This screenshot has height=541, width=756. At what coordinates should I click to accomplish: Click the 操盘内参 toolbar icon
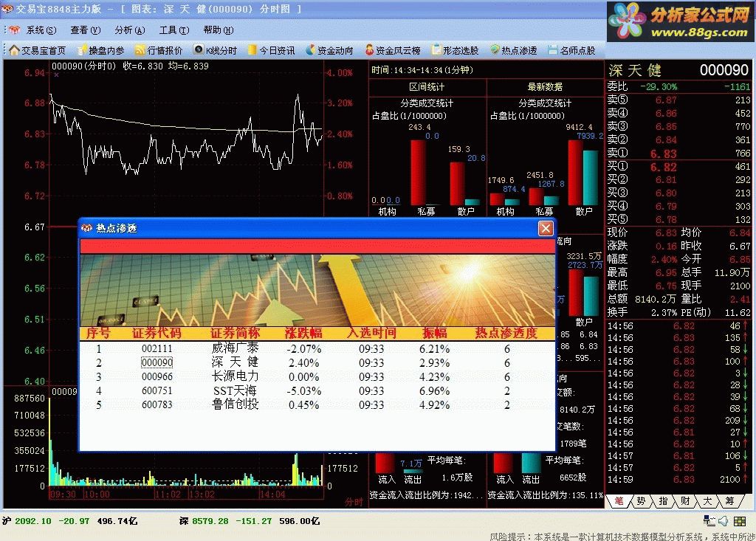83,50
